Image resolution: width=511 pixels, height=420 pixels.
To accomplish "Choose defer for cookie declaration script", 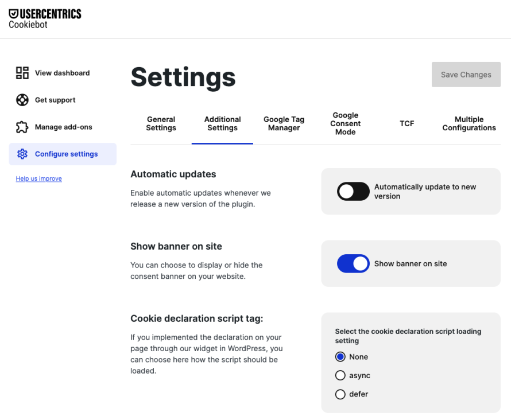I will [x=341, y=394].
